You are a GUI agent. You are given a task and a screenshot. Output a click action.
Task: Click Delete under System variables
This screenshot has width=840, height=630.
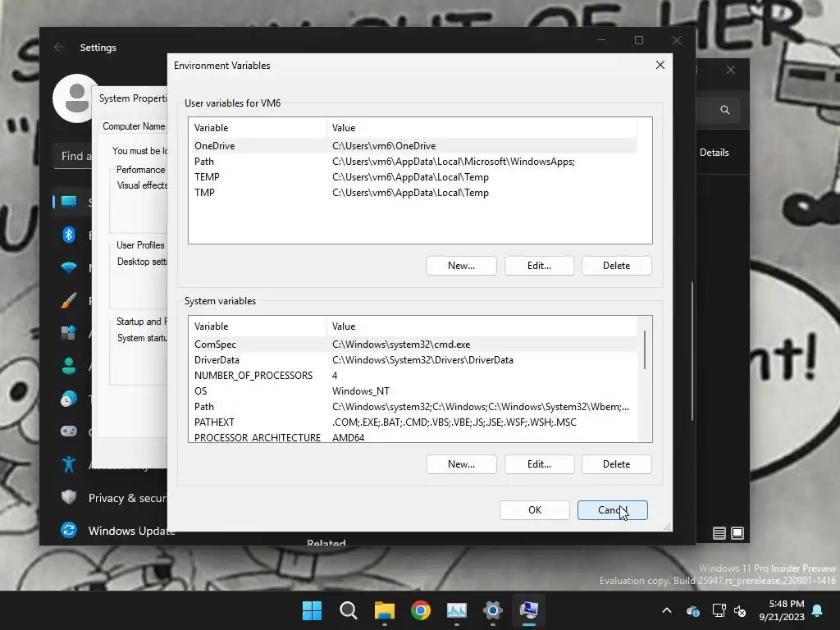tap(616, 464)
